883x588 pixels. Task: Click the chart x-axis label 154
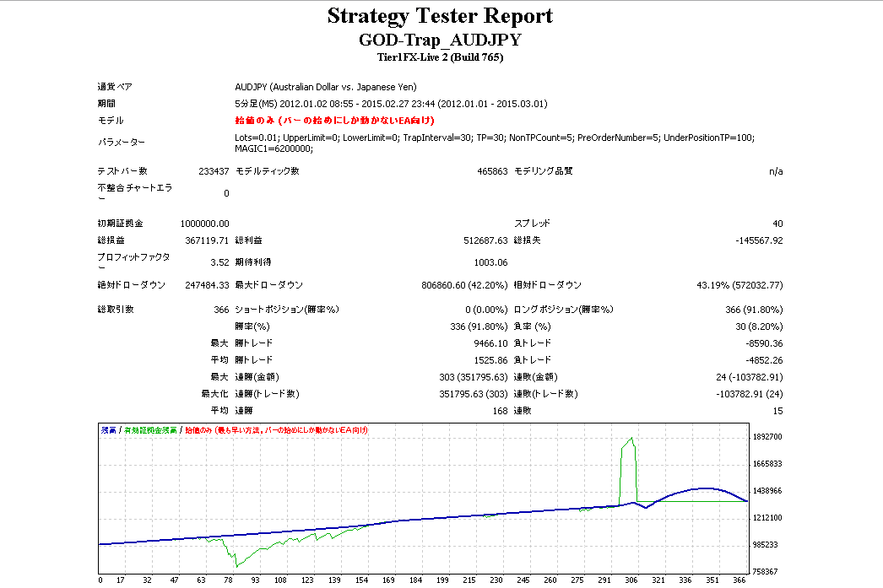(x=361, y=580)
